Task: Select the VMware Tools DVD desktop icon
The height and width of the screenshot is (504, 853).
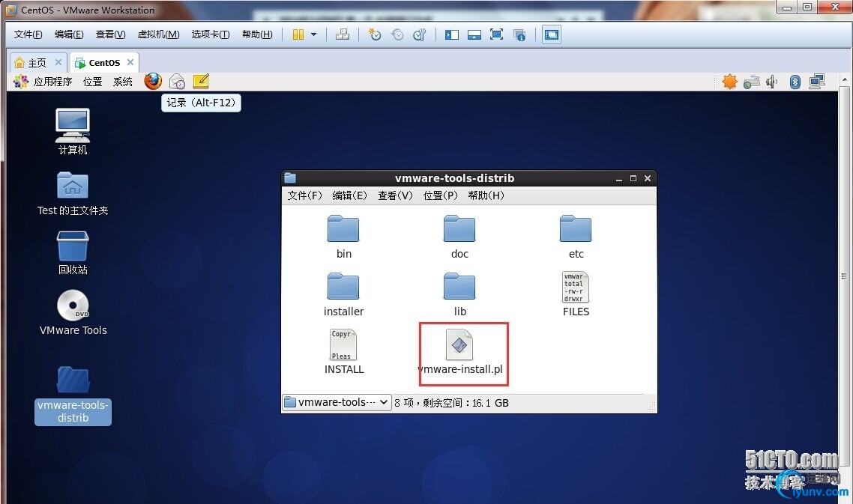Action: [73, 312]
